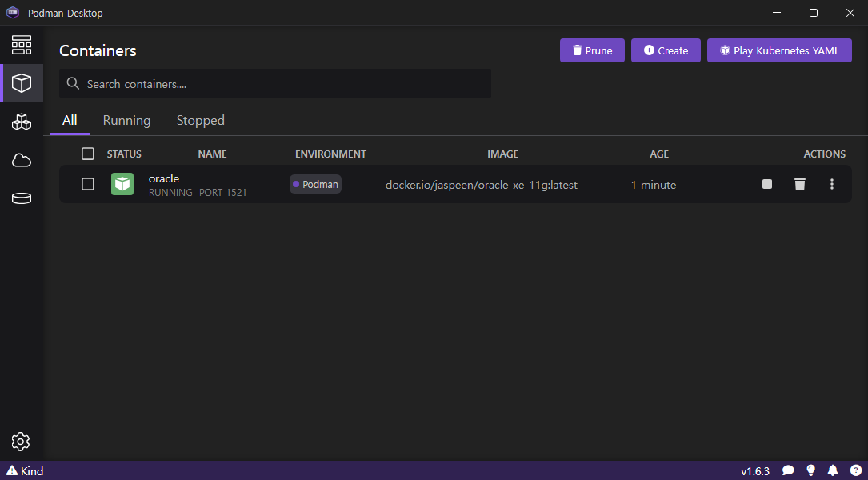Click the AGE column header

click(659, 154)
